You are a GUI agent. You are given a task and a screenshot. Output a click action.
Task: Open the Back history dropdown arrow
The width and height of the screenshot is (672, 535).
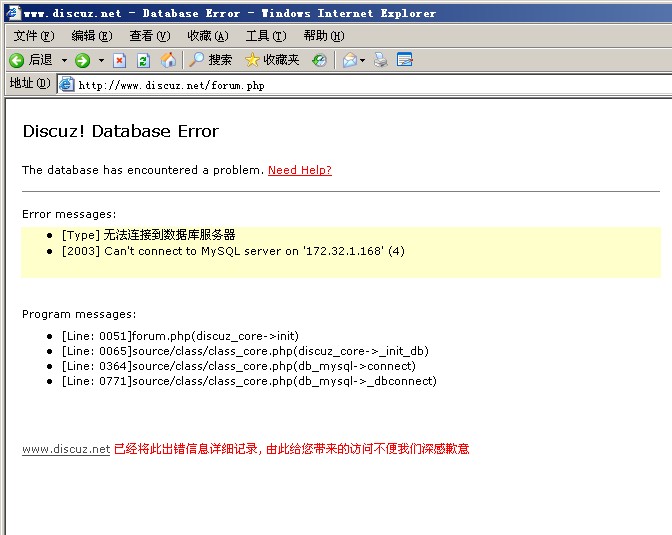(x=64, y=60)
